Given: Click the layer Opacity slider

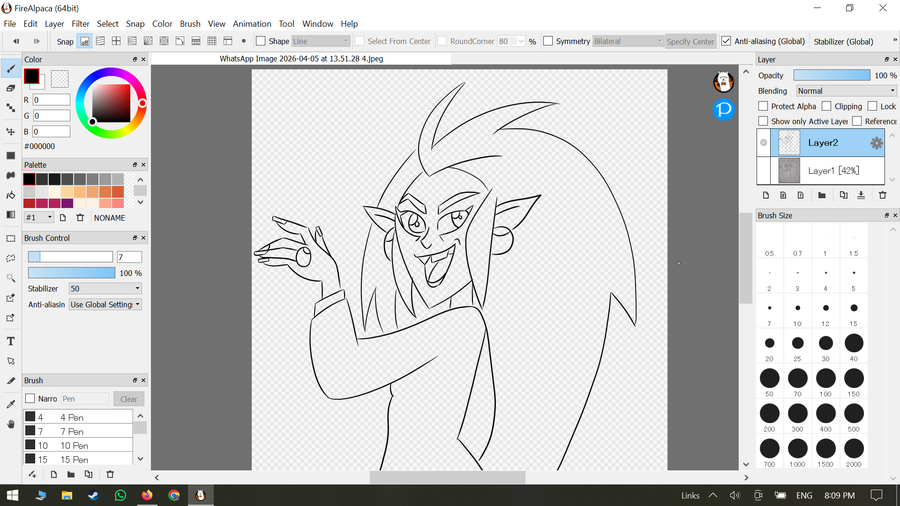Looking at the screenshot, I should [x=831, y=75].
